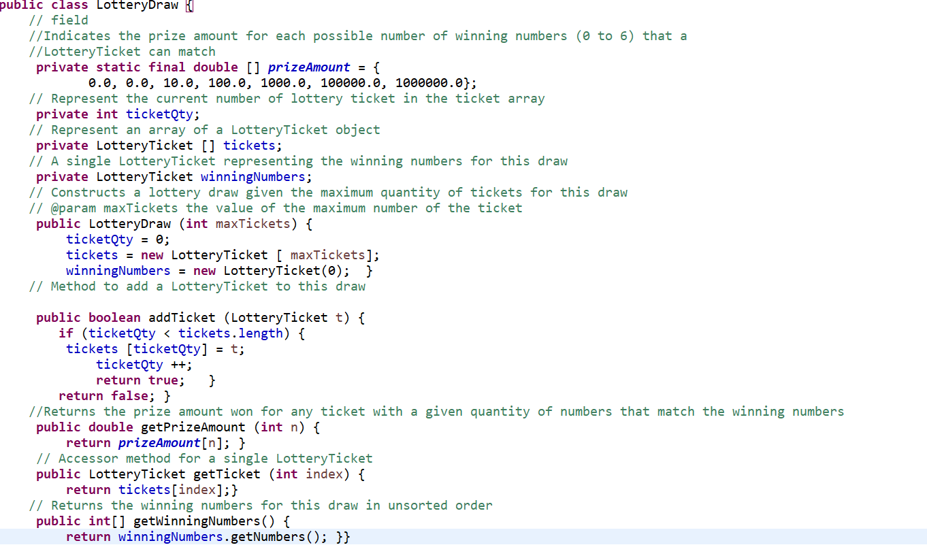The width and height of the screenshot is (927, 560).
Task: Click the ticketQty field name
Action: 159,114
